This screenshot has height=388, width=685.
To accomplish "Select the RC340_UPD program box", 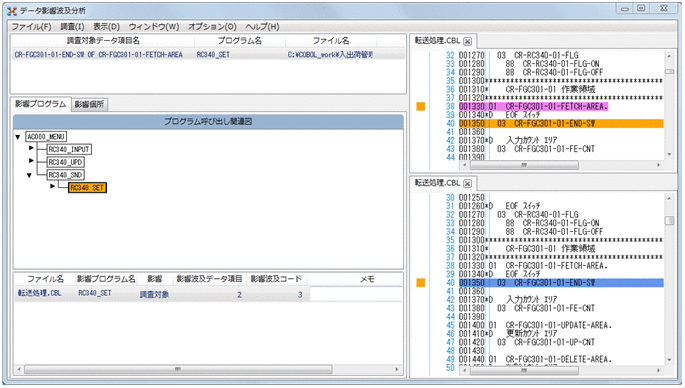I will pos(66,162).
